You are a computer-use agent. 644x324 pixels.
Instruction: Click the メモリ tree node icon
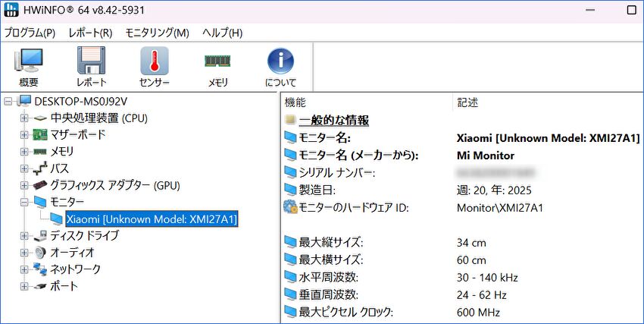40,152
